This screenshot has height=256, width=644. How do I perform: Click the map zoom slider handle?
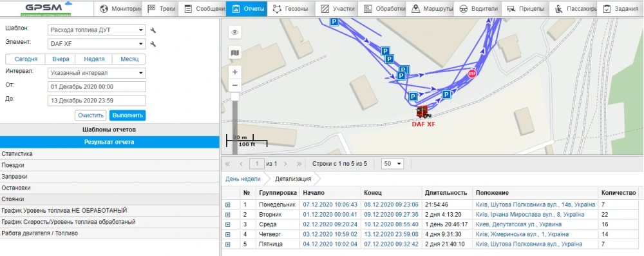(x=235, y=97)
